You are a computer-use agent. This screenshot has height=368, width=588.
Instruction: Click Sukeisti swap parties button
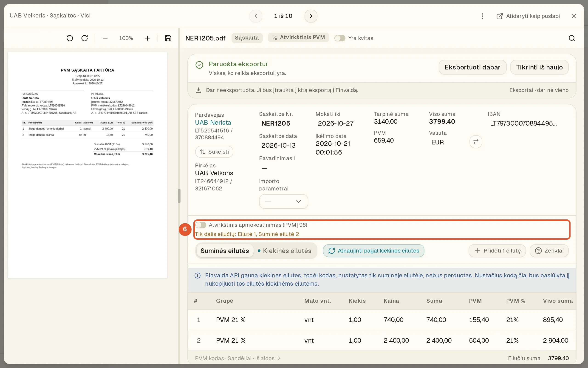point(214,152)
